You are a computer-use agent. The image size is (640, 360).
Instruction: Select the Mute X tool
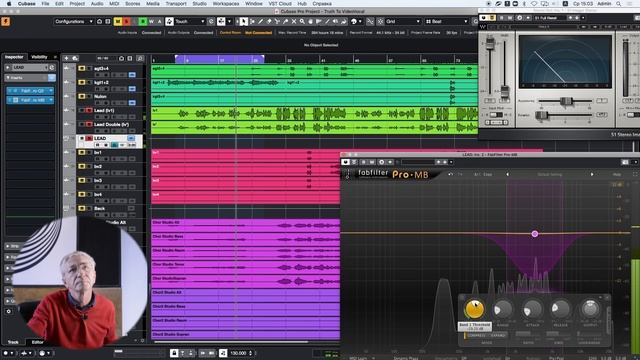(293, 22)
